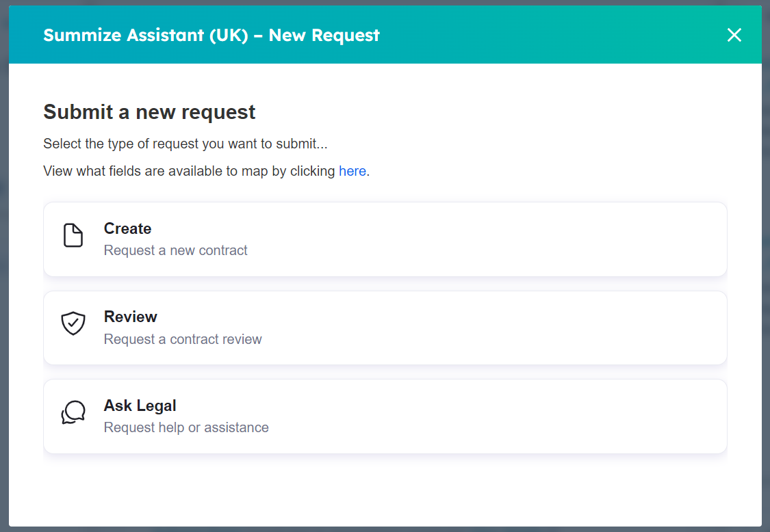This screenshot has height=532, width=770.
Task: Open the here hyperlink to view mappable fields
Action: (x=352, y=171)
